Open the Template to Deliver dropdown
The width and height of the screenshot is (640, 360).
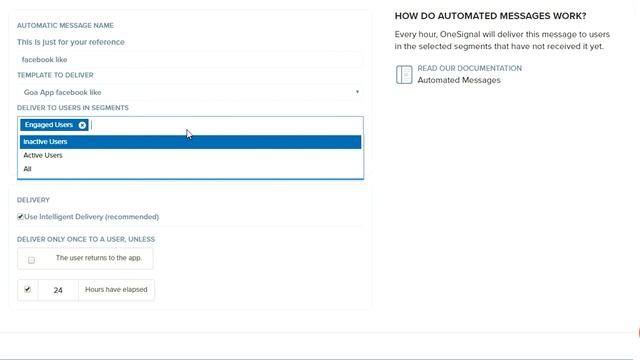coord(191,92)
